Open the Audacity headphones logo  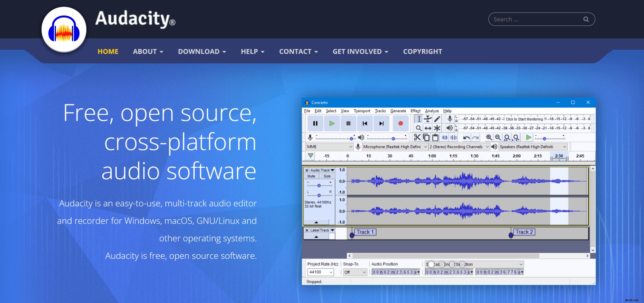pyautogui.click(x=64, y=29)
